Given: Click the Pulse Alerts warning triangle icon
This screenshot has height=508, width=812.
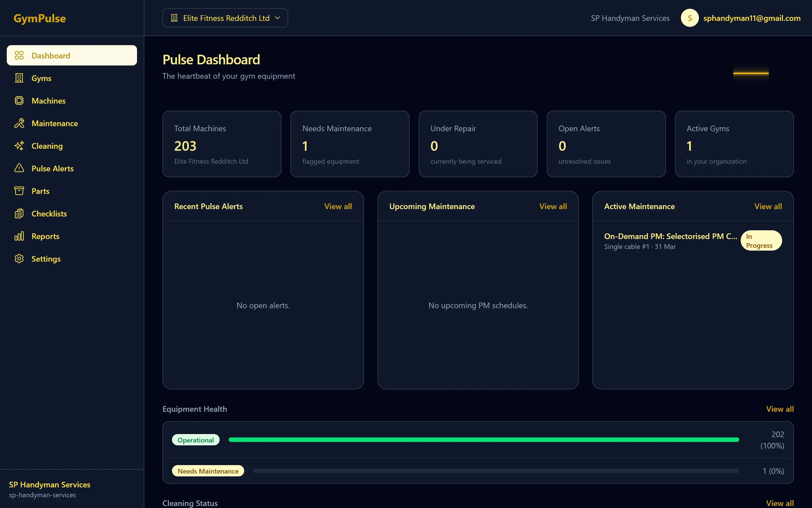Looking at the screenshot, I should tap(19, 168).
